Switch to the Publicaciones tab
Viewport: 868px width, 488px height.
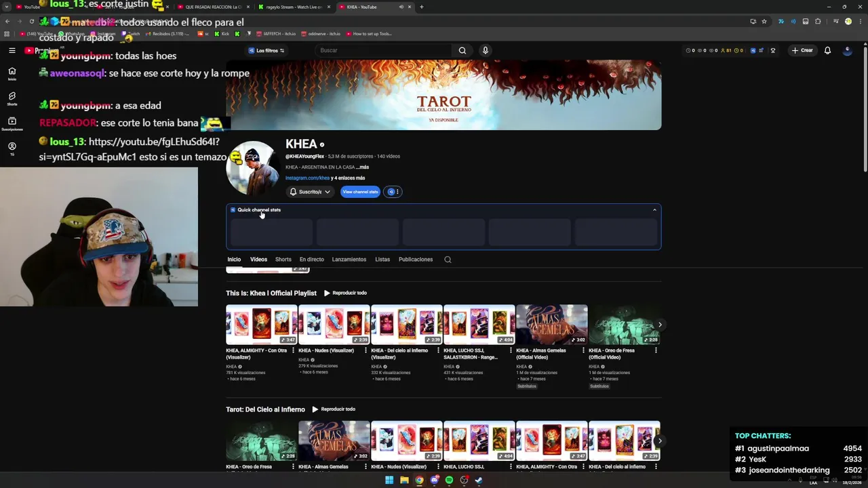(416, 260)
